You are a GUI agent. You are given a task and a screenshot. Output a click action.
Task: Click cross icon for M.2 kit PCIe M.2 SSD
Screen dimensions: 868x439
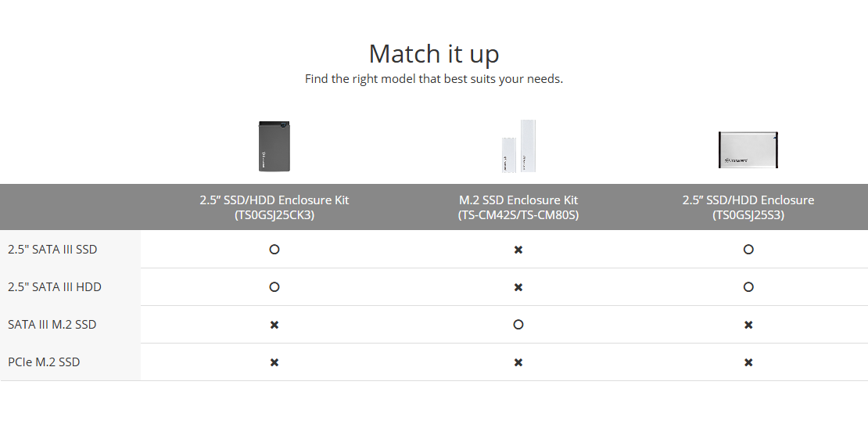tap(518, 362)
